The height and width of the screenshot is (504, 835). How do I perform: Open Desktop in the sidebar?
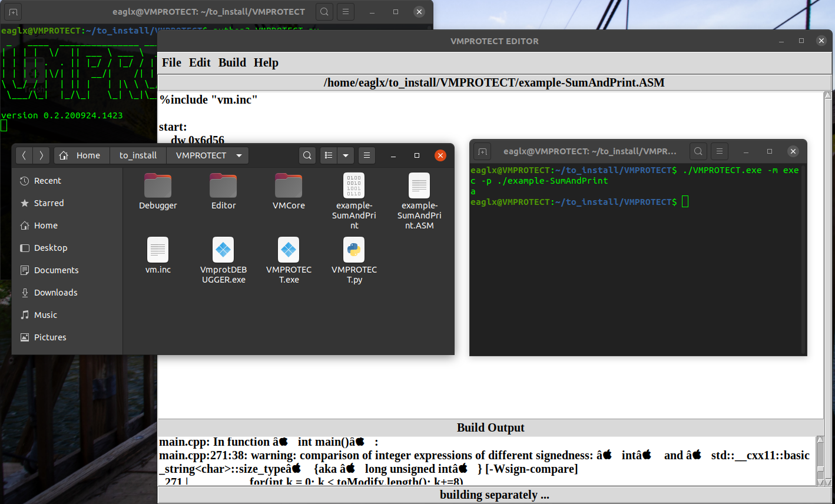(67, 248)
